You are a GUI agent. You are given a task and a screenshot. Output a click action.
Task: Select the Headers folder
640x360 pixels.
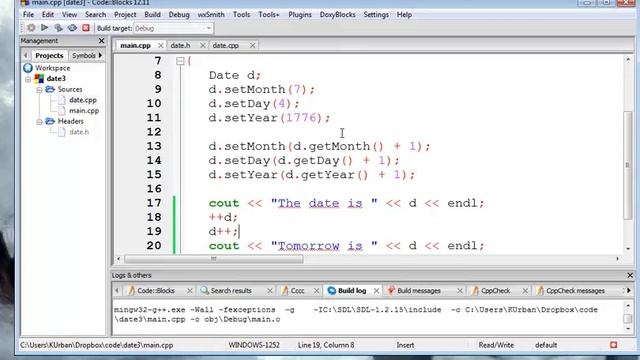[x=70, y=121]
